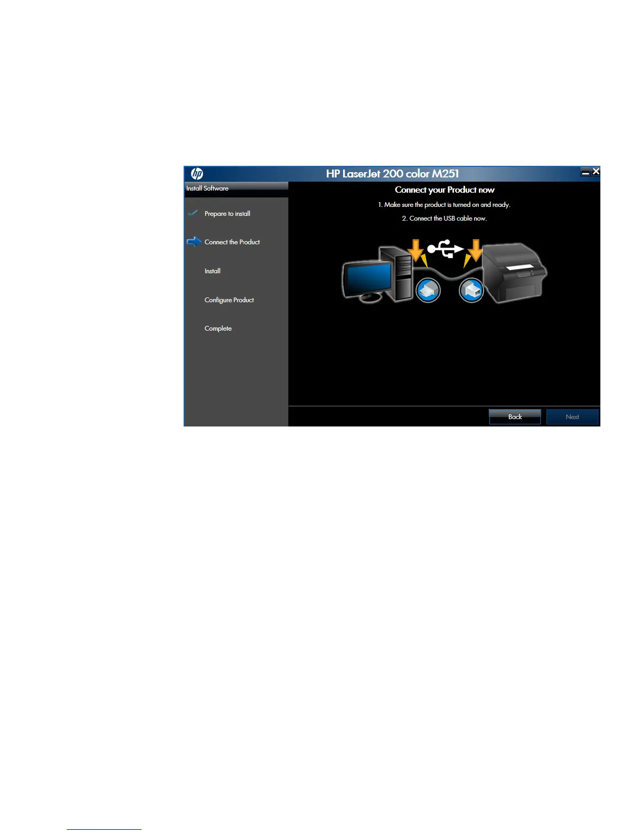This screenshot has height=834, width=644.
Task: Click the 'Connect the USB cable now' text
Action: coord(444,219)
